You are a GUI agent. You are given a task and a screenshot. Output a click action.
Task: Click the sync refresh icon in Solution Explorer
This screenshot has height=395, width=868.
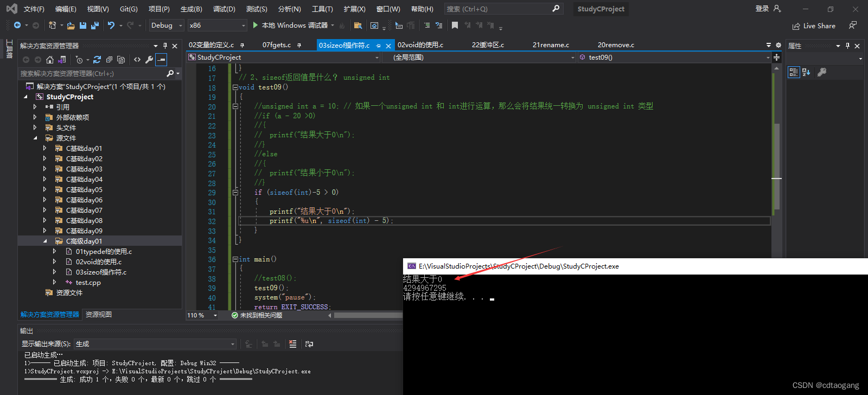[x=97, y=60]
